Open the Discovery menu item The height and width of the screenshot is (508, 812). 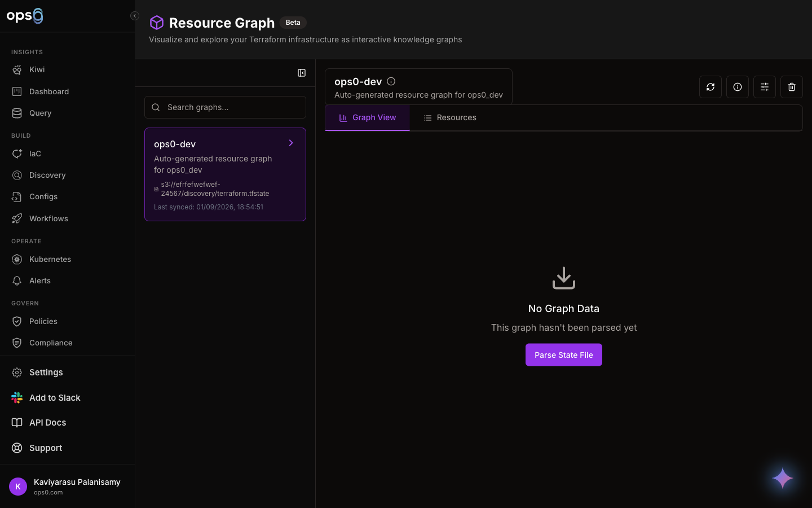67,175
